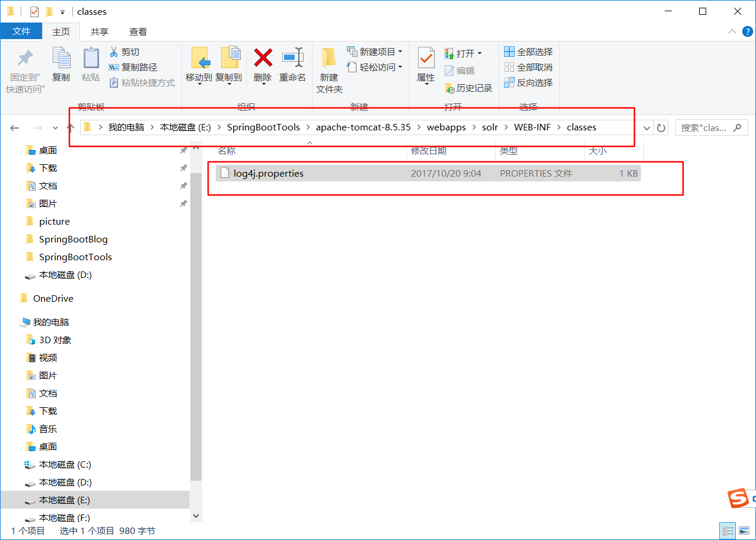756x540 pixels.
Task: Click the Copy (复制) ribbon icon
Action: [61, 58]
